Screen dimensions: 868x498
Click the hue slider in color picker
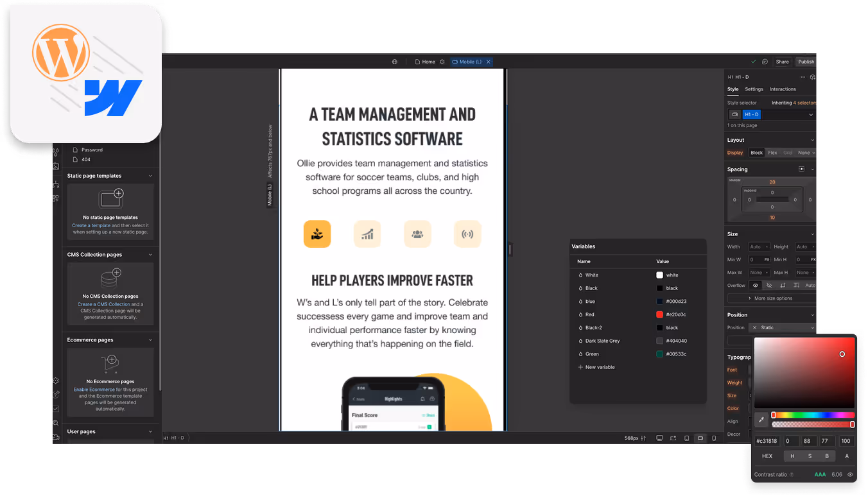click(x=813, y=415)
